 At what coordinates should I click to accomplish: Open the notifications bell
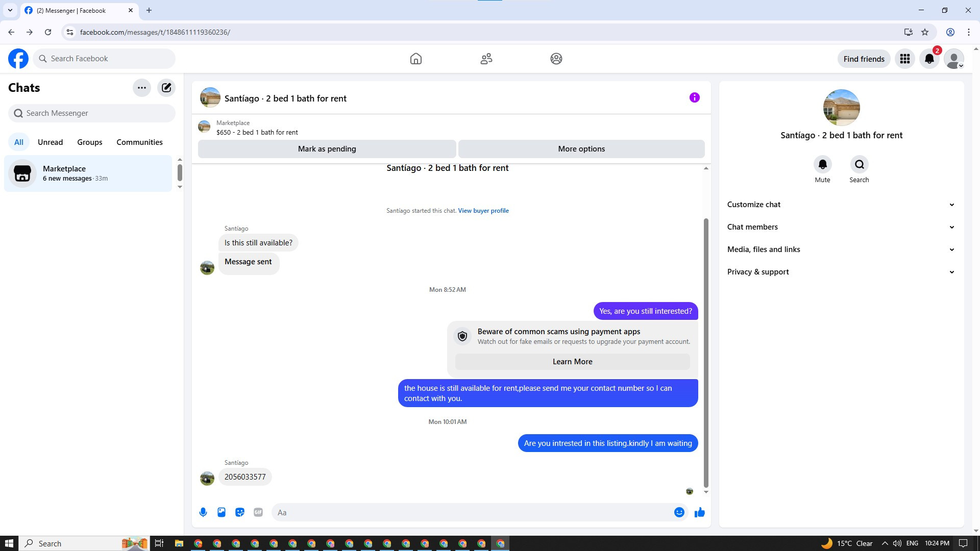929,59
